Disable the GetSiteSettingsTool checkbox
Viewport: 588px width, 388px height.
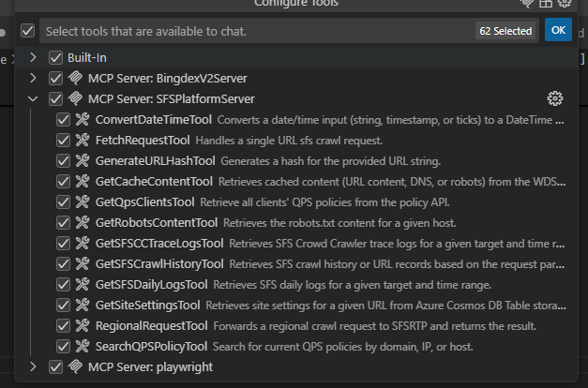point(63,306)
